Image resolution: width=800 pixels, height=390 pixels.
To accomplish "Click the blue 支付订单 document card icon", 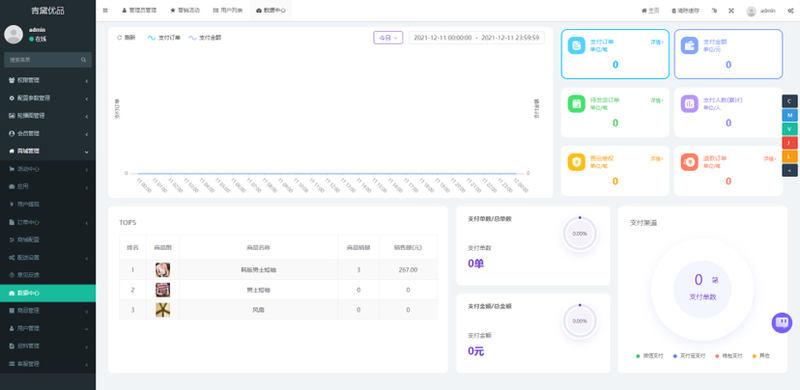I will point(576,45).
